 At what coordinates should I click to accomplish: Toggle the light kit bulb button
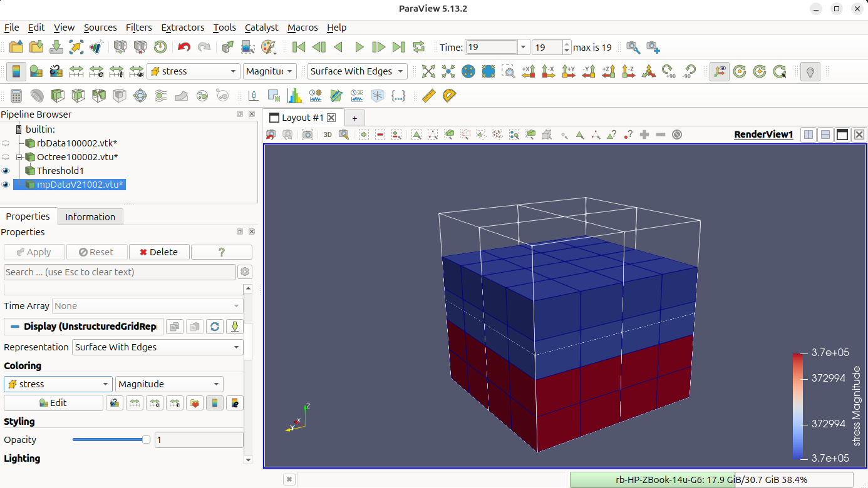click(x=810, y=71)
